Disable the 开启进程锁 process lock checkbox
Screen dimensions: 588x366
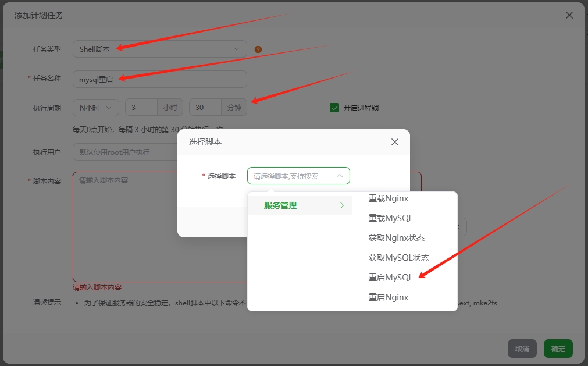click(334, 107)
